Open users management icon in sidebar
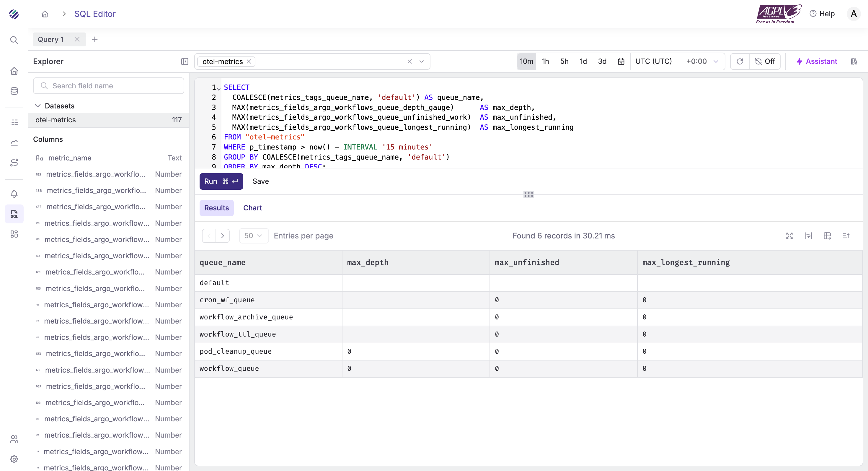 pyautogui.click(x=14, y=438)
